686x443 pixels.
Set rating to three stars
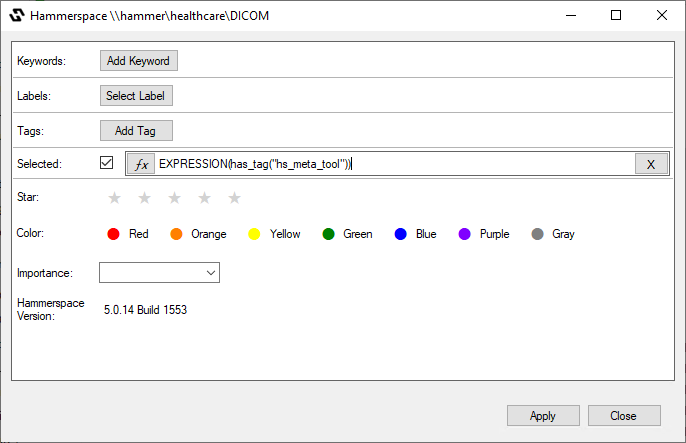[175, 198]
